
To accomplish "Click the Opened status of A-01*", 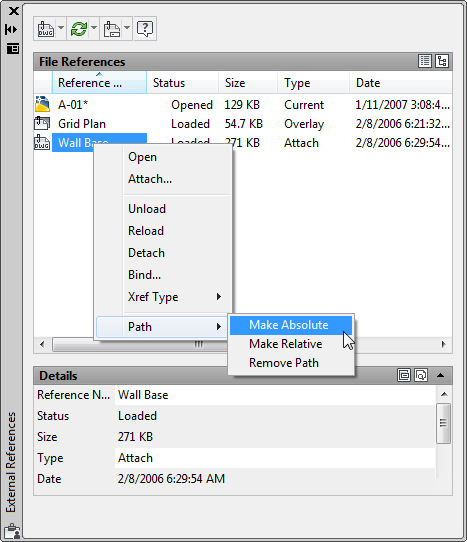I will point(192,105).
